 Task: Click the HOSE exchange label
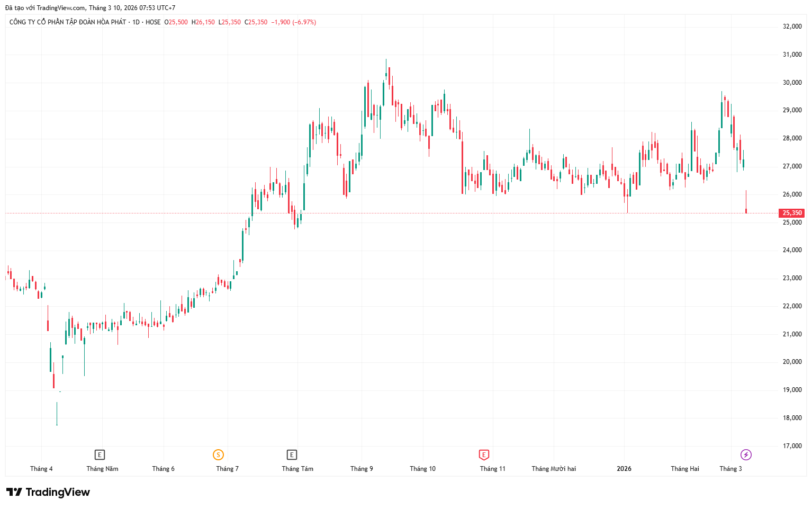(x=153, y=22)
